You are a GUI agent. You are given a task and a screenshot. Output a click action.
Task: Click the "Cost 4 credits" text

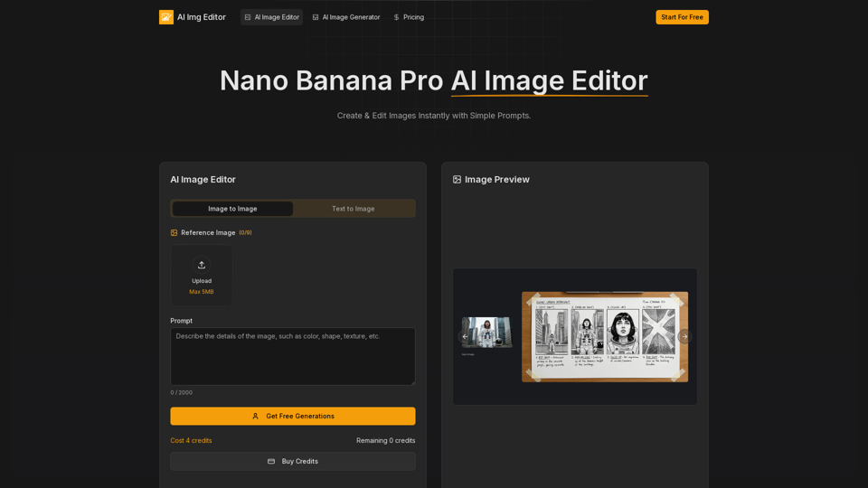coord(191,440)
